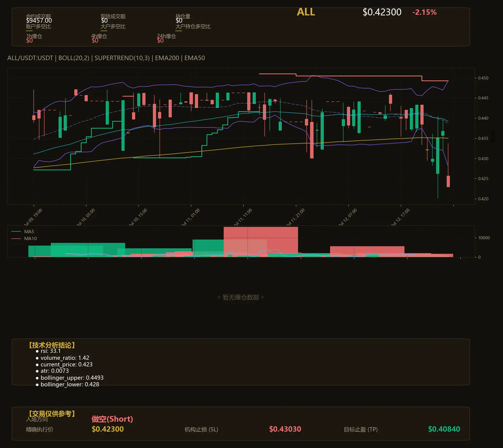Screen dimensions: 503x448
Task: Click the 机构止损 (SL) label
Action: [x=201, y=430]
